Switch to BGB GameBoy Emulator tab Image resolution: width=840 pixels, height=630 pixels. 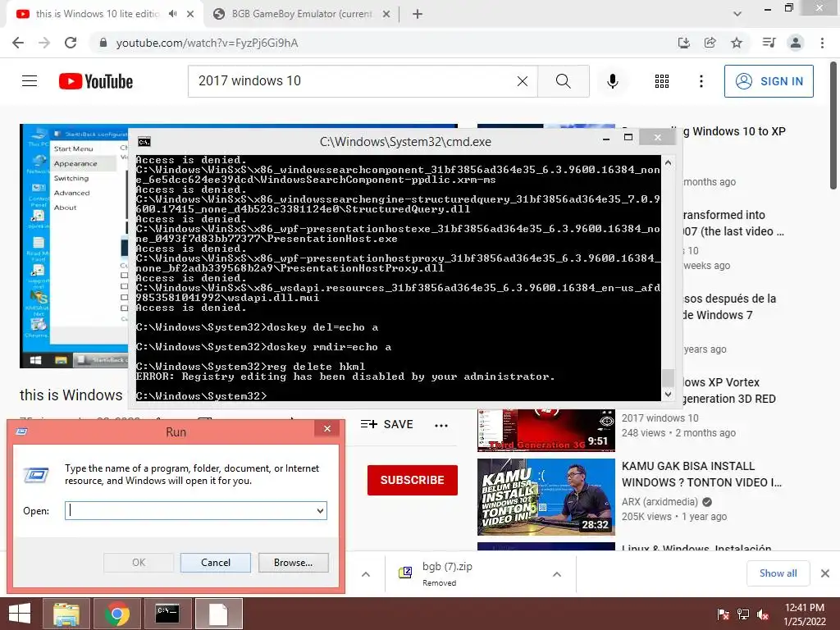pyautogui.click(x=302, y=14)
